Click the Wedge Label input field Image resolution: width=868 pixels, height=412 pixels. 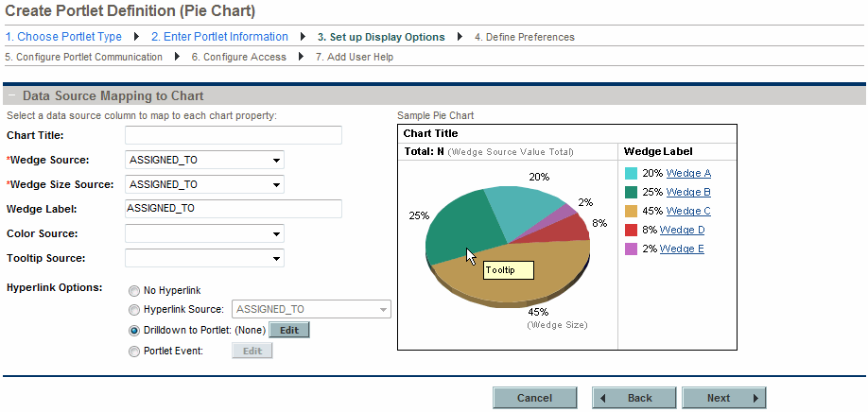point(233,209)
